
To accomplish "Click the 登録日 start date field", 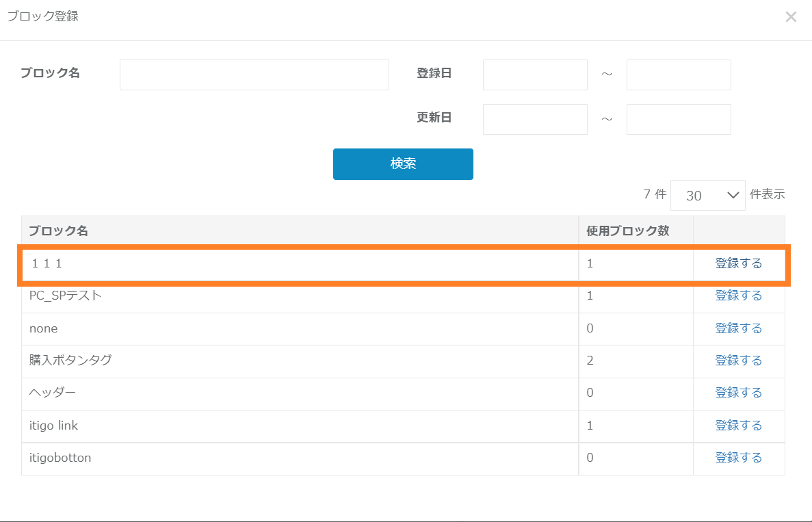I will tap(535, 75).
